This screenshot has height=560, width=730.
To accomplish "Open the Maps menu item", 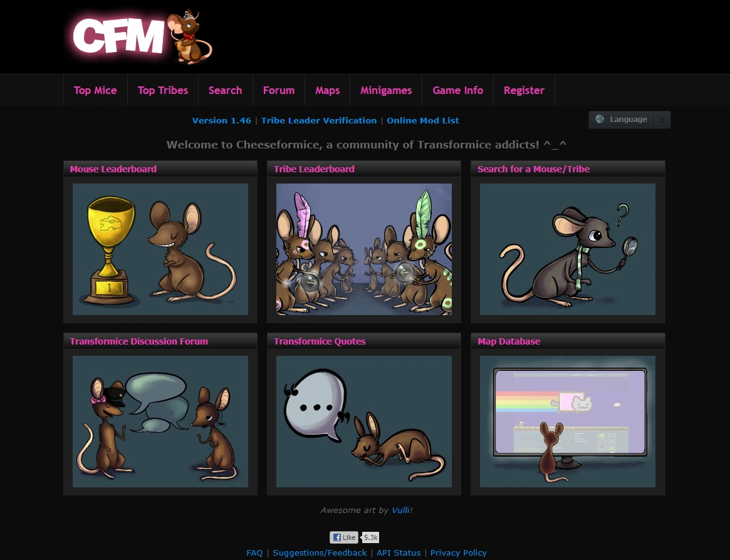I will (x=328, y=90).
